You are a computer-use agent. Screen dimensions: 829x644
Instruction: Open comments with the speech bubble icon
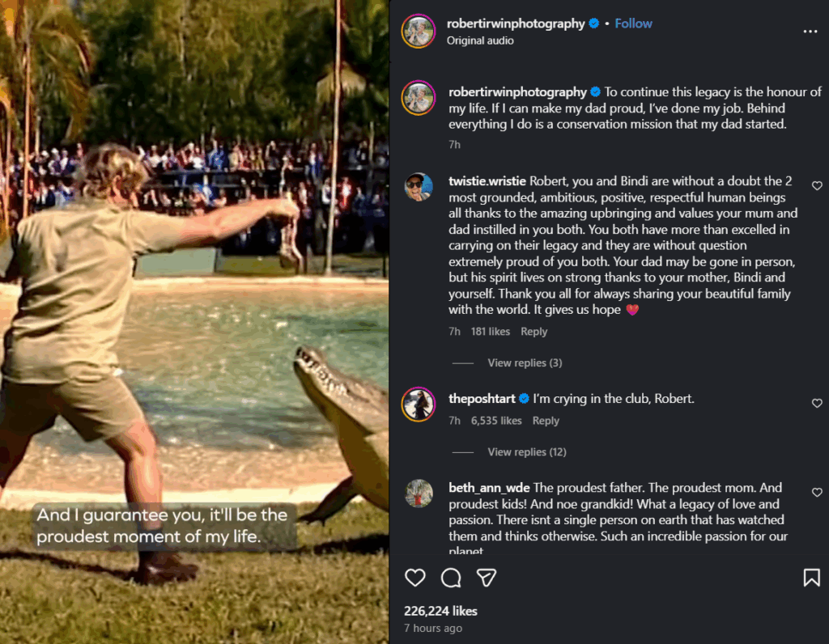click(x=451, y=578)
